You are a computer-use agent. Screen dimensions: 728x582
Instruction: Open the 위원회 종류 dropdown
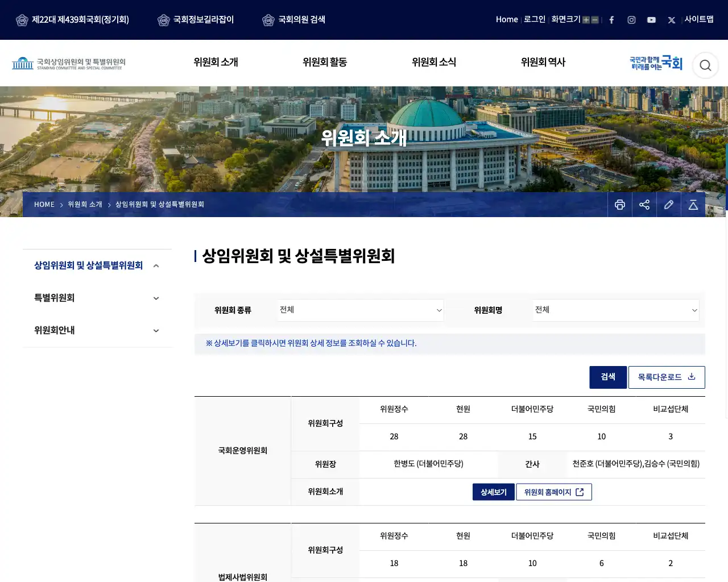click(x=361, y=310)
